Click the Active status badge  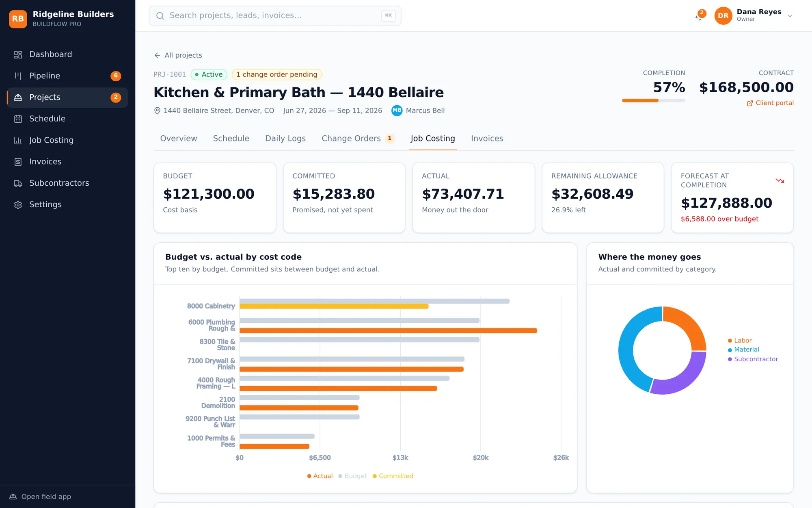point(209,75)
